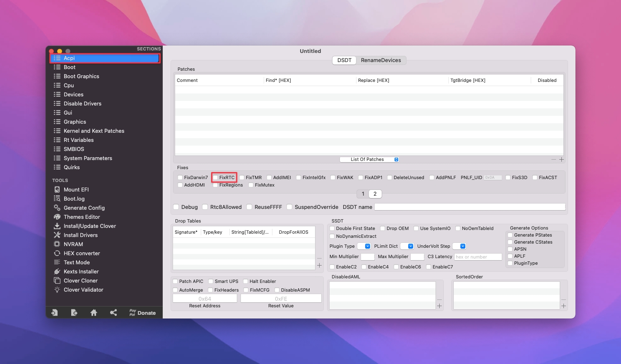The image size is (621, 364).
Task: Toggle the Patch APIC checkbox
Action: coord(176,281)
